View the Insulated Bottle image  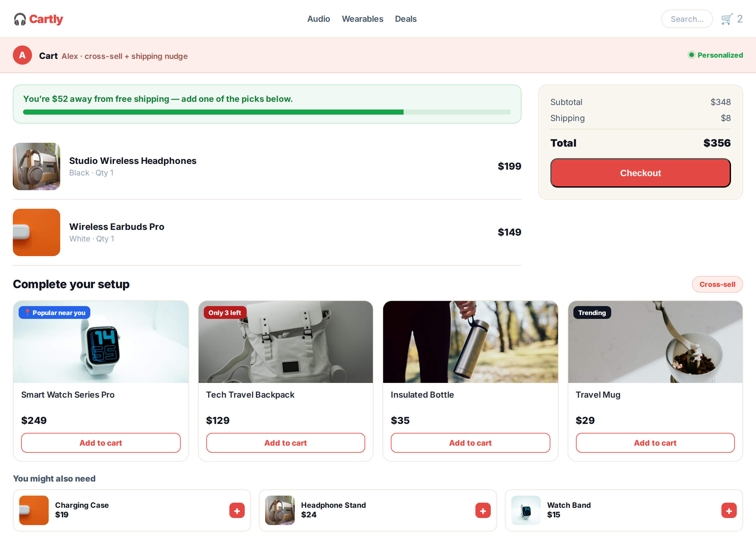click(x=470, y=342)
